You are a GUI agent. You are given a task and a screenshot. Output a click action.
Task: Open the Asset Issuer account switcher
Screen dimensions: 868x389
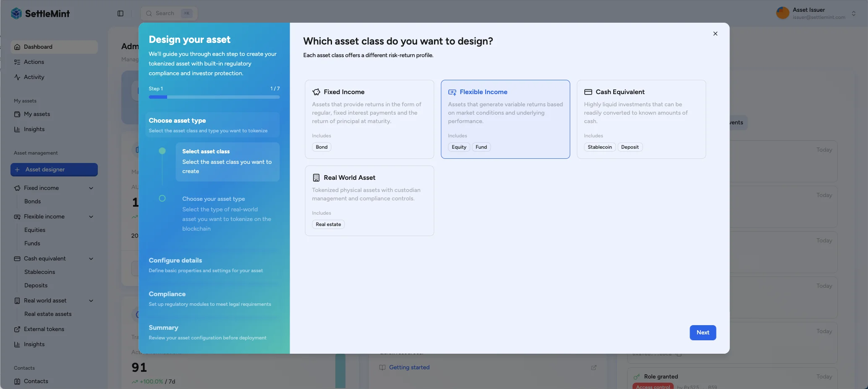coord(853,13)
